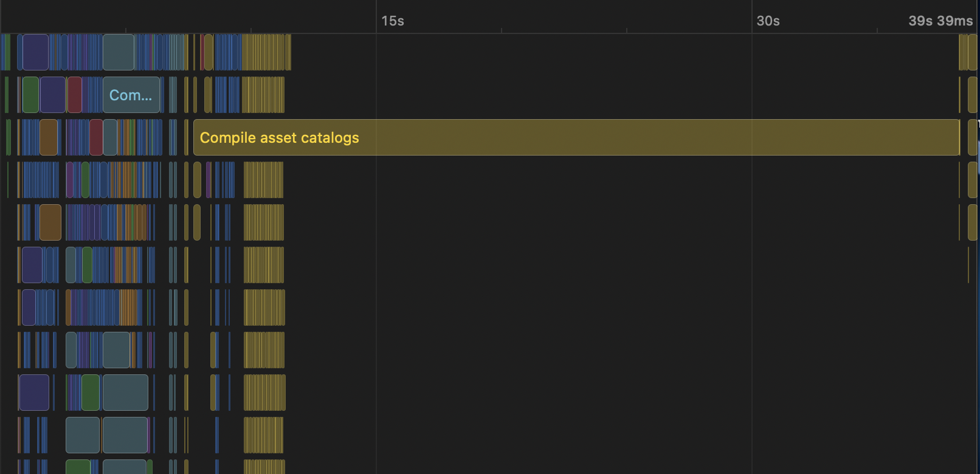Click the large brown block in the fifth row

50,222
